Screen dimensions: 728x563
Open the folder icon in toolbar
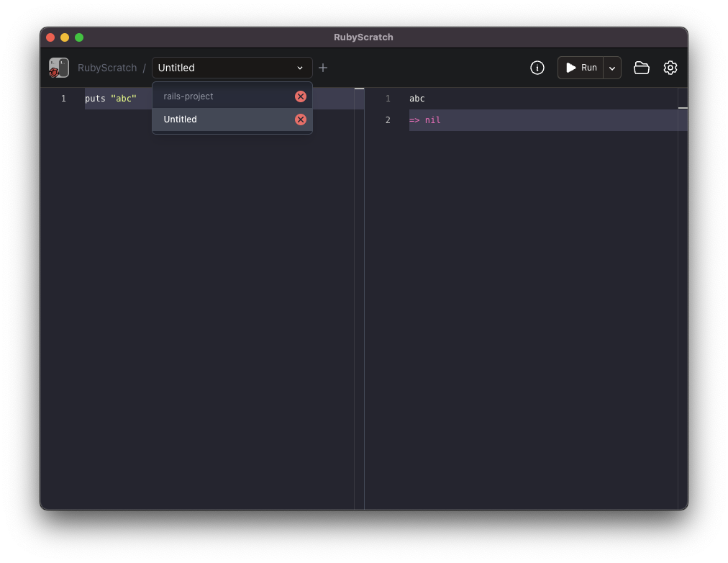coord(641,68)
